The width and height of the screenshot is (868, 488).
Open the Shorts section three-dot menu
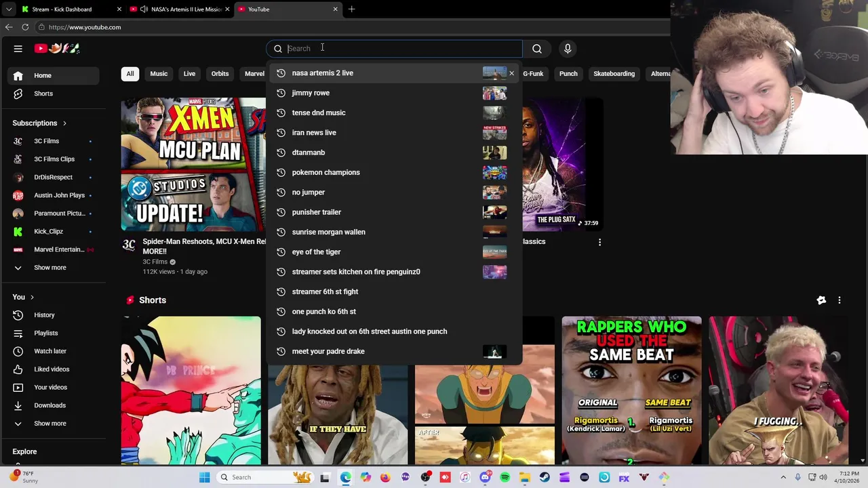click(840, 300)
